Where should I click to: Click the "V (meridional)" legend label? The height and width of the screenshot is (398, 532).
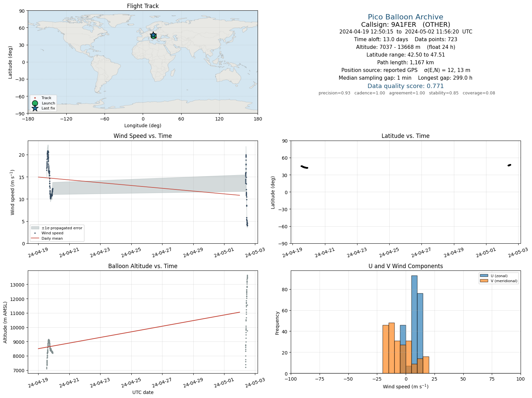[x=504, y=281]
